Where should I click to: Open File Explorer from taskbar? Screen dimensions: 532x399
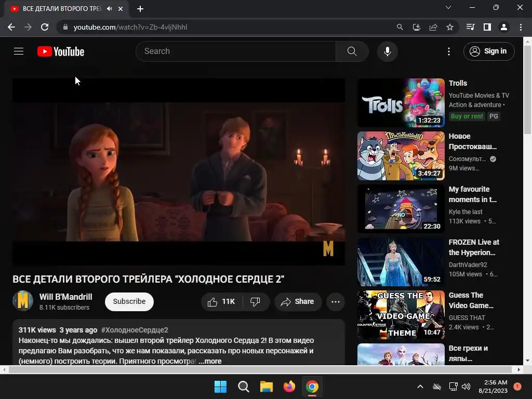(x=267, y=387)
